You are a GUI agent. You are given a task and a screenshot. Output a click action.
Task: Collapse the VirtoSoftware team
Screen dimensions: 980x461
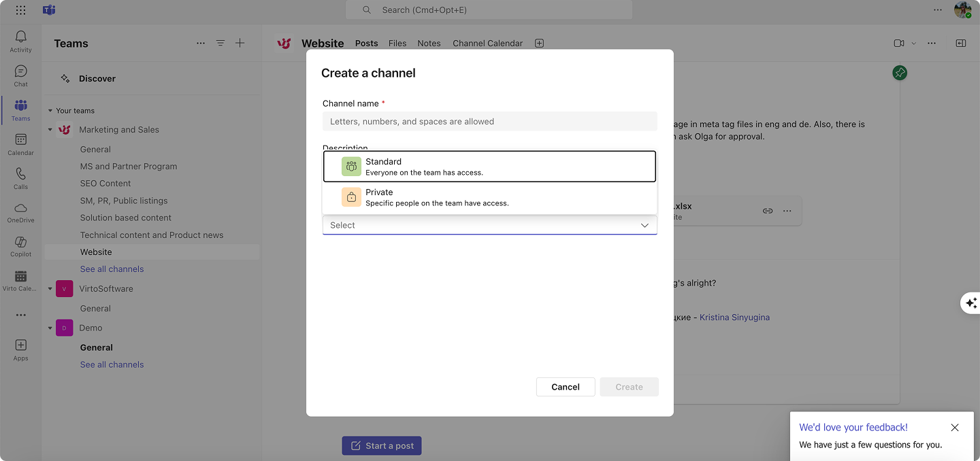point(50,289)
